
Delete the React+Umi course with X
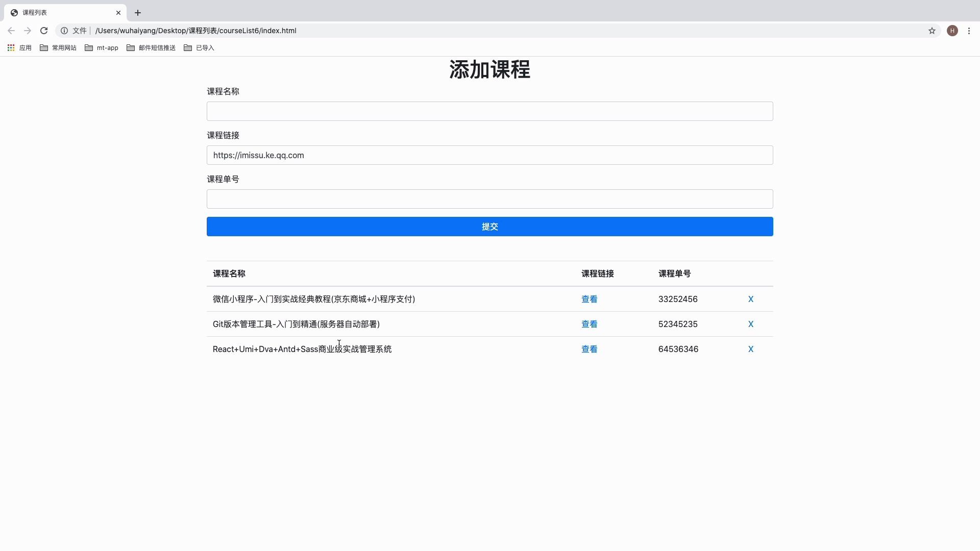(751, 349)
